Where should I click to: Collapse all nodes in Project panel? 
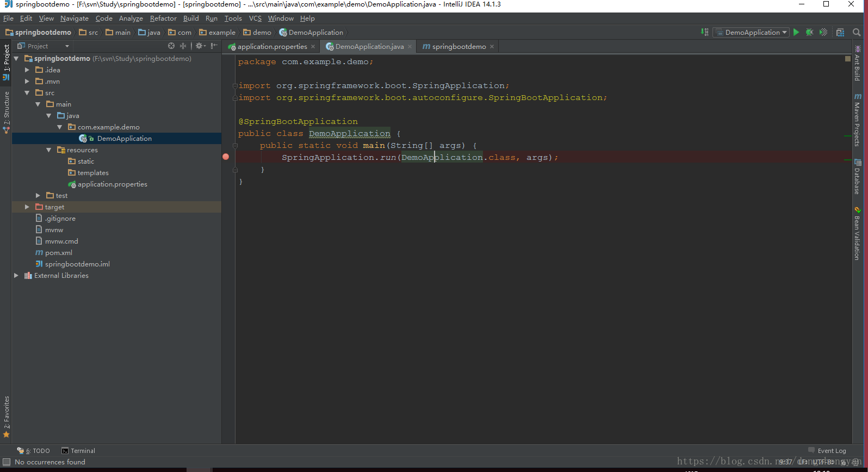click(x=183, y=46)
